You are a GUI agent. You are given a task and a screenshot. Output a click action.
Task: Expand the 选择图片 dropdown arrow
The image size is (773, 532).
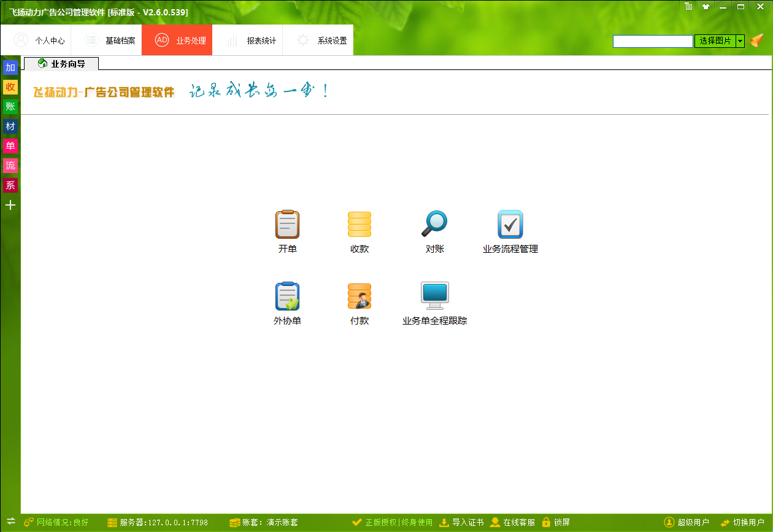[x=740, y=41]
